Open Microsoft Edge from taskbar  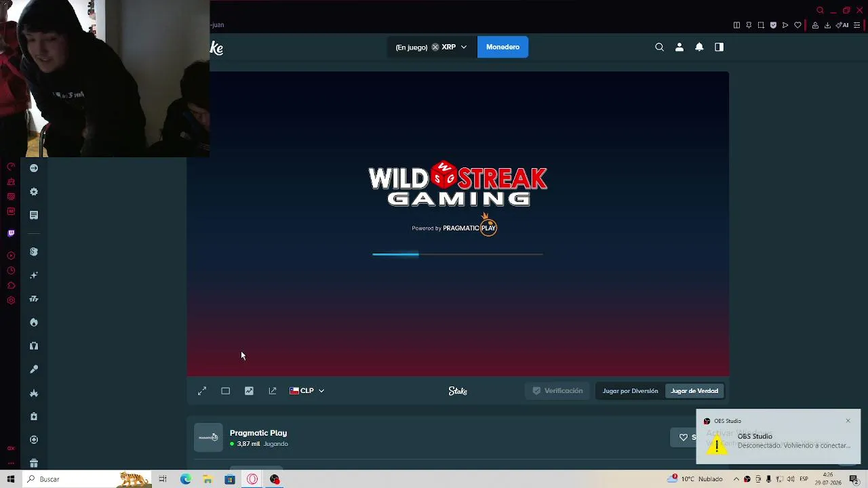click(185, 479)
